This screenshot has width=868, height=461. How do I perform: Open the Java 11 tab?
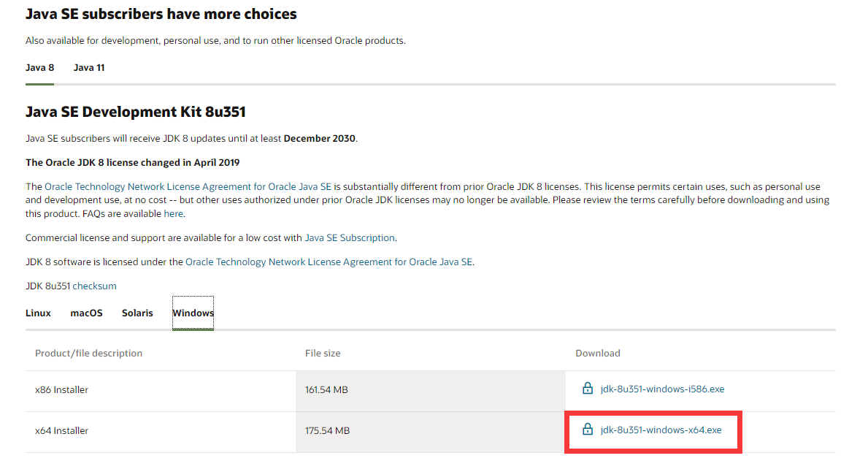tap(89, 68)
